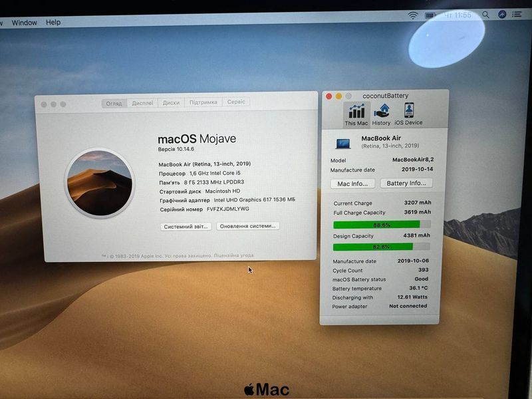Click the battery manufacture date 2019-10-06

click(x=413, y=261)
